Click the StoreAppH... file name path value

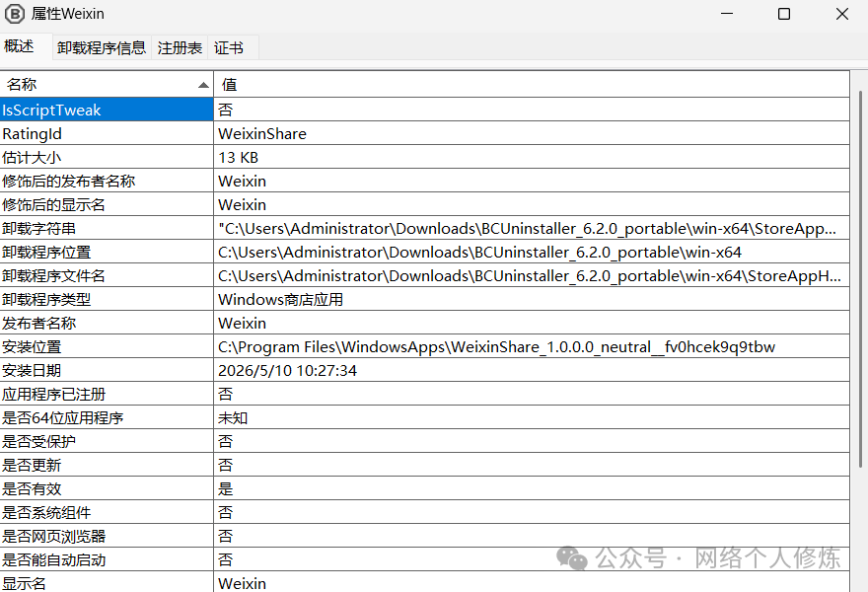[530, 276]
